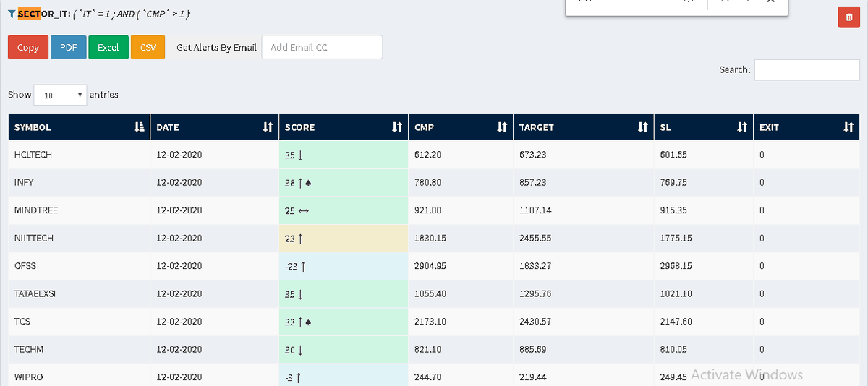Click target value 1107.14
This screenshot has height=386, width=868.
[535, 210]
